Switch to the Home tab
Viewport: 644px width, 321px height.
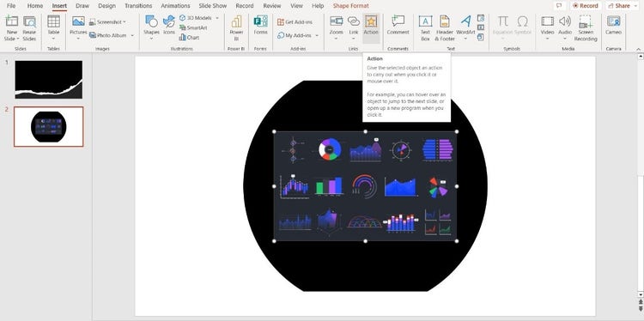point(35,6)
